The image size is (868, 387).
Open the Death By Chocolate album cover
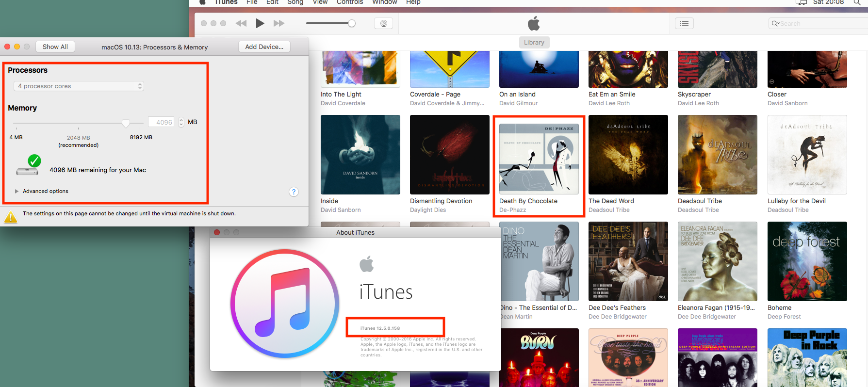[x=539, y=159]
